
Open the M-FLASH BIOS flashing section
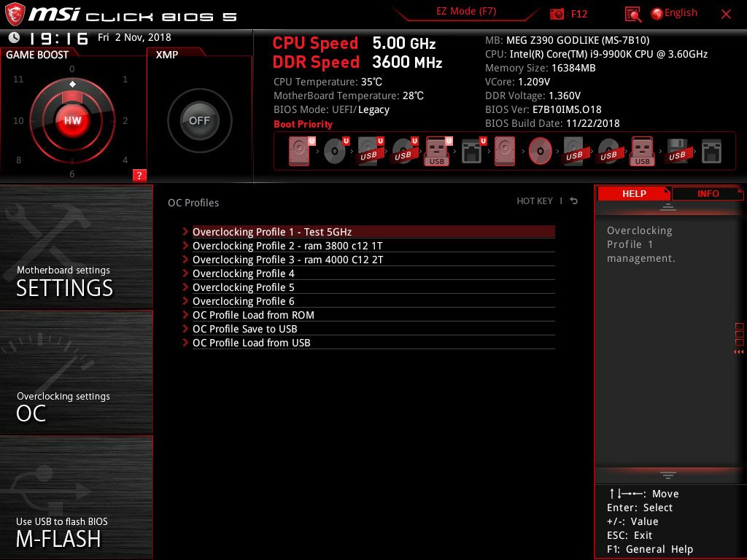(76, 497)
